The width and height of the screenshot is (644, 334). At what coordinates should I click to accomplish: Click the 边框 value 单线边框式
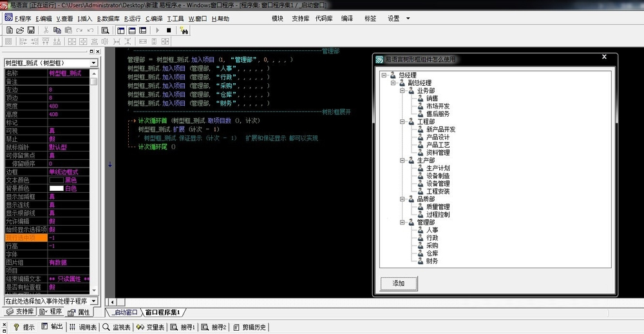(69, 172)
